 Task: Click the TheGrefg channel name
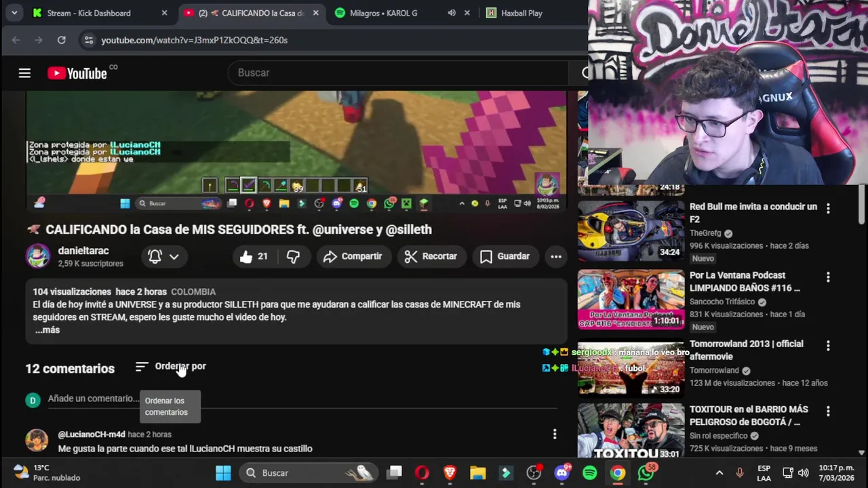(x=705, y=233)
